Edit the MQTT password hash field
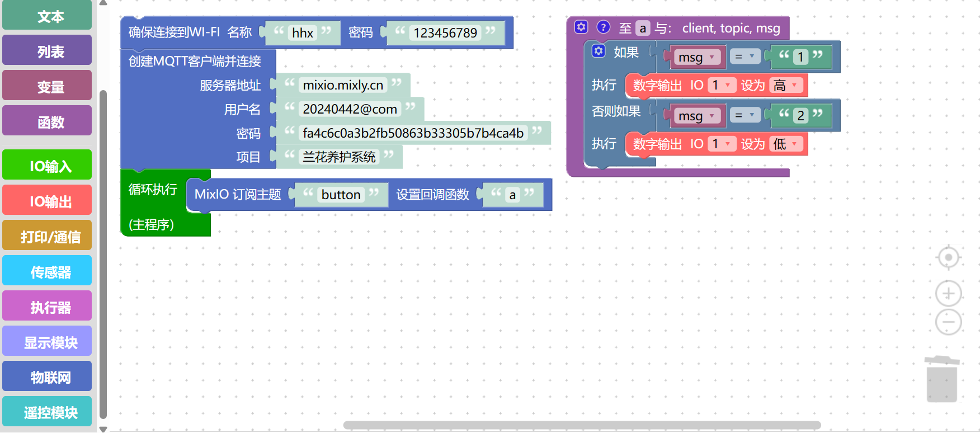This screenshot has width=980, height=433. [413, 133]
